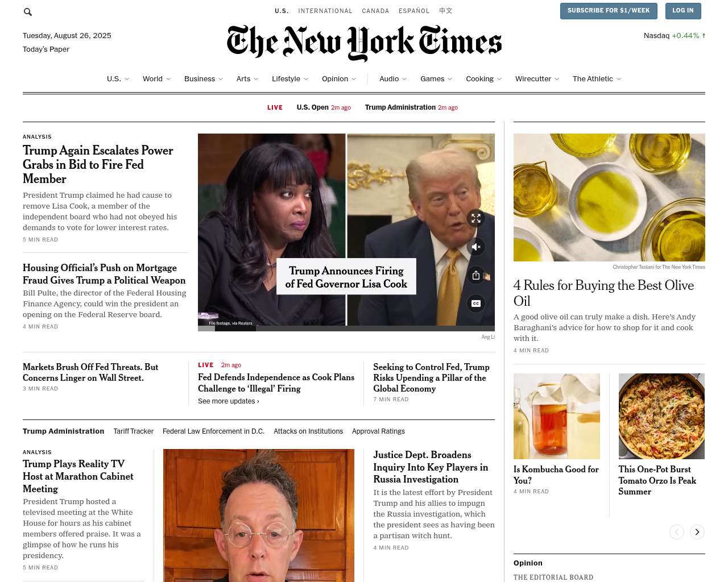
Task: Expand the Business menu chevron
Action: tap(221, 79)
